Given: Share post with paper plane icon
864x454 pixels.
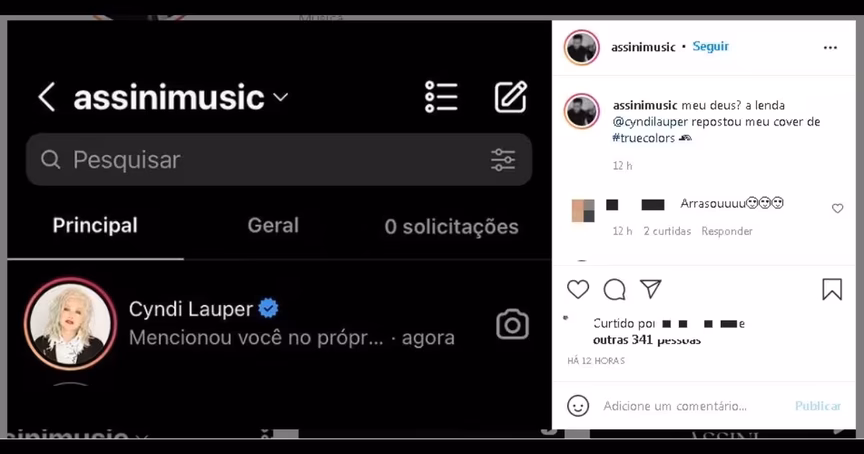Looking at the screenshot, I should point(650,289).
